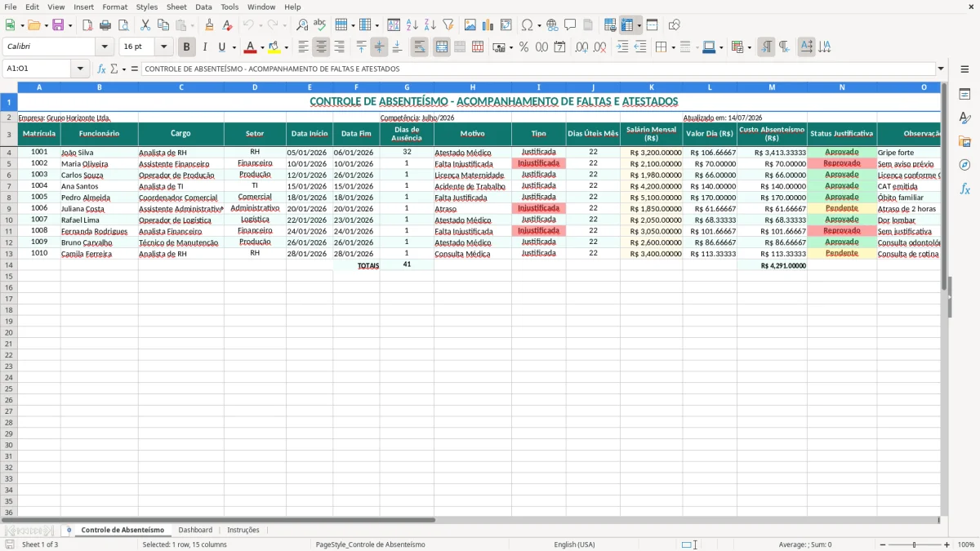Open Find and Replace icon
Viewport: 980px width, 551px height.
[302, 25]
